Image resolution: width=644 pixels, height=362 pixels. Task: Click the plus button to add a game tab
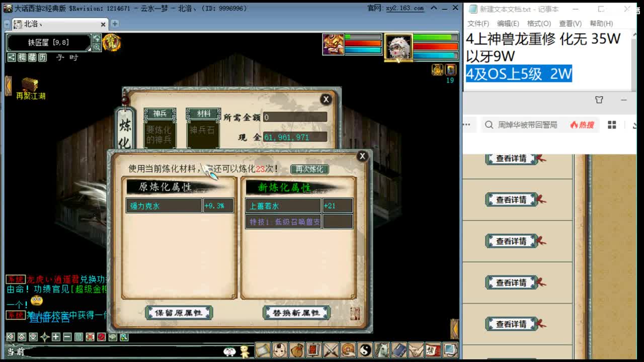(115, 24)
